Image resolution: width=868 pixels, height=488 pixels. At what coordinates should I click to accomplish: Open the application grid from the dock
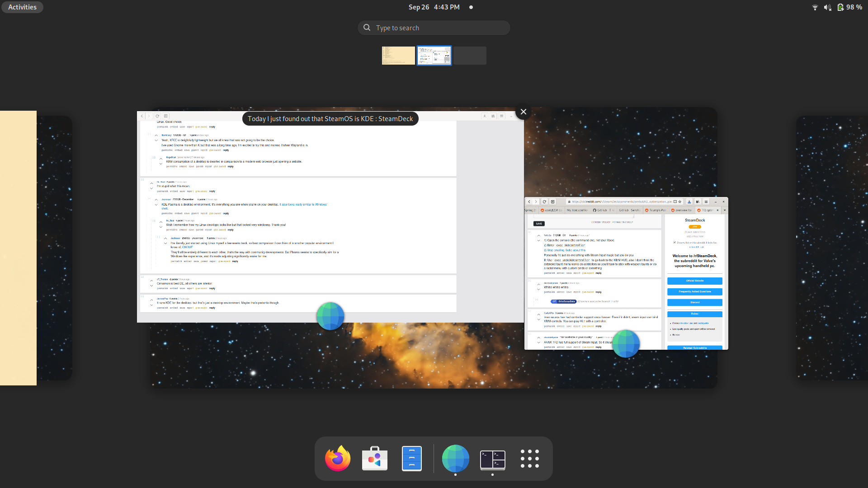point(529,458)
